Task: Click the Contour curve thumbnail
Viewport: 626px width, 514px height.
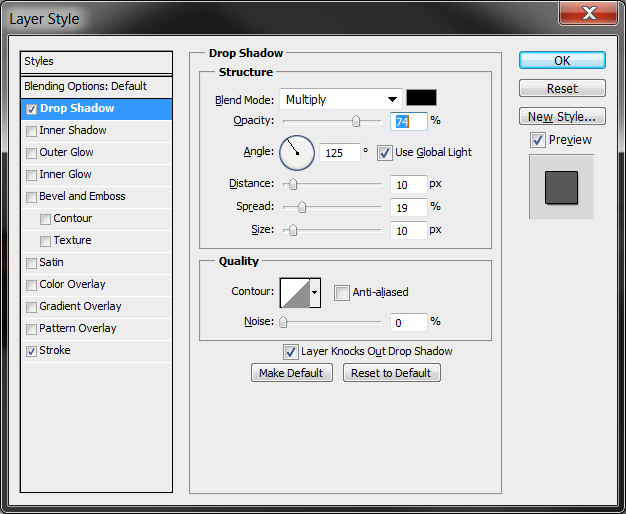Action: pyautogui.click(x=295, y=293)
